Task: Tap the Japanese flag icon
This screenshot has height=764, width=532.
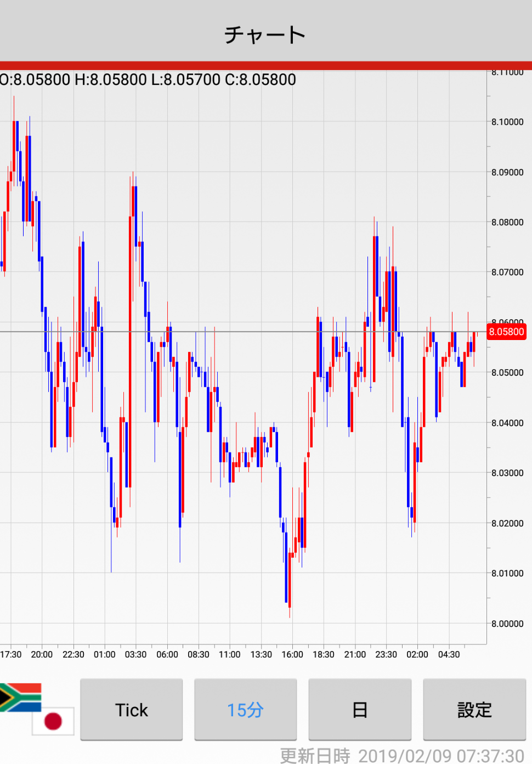Action: pyautogui.click(x=53, y=721)
